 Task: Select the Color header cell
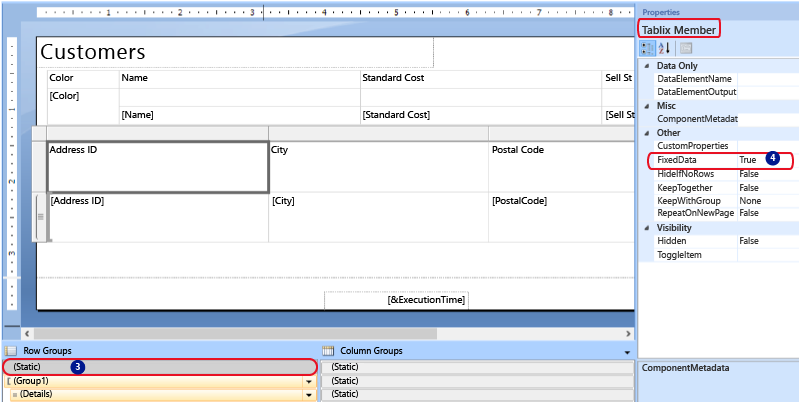(84, 79)
